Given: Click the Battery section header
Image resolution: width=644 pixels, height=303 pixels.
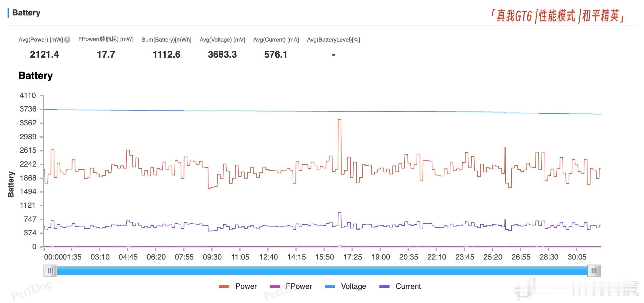Looking at the screenshot, I should (26, 13).
